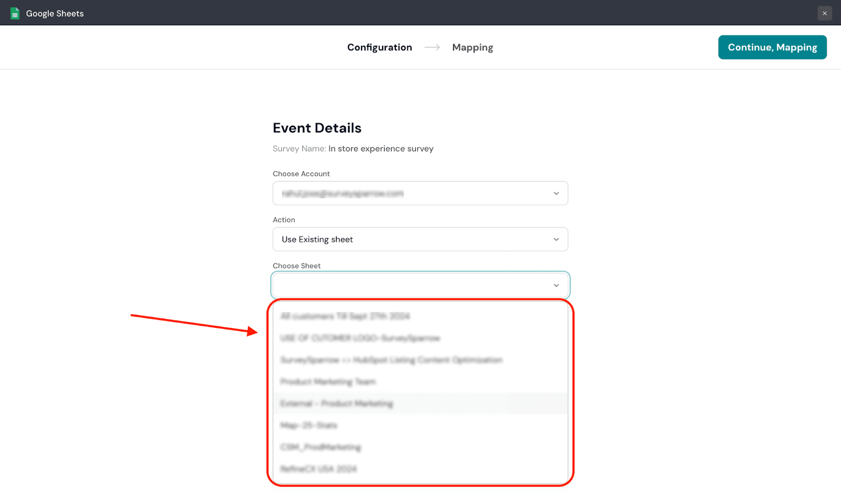Switch to the Configuration step
This screenshot has height=504, width=841.
(x=380, y=47)
